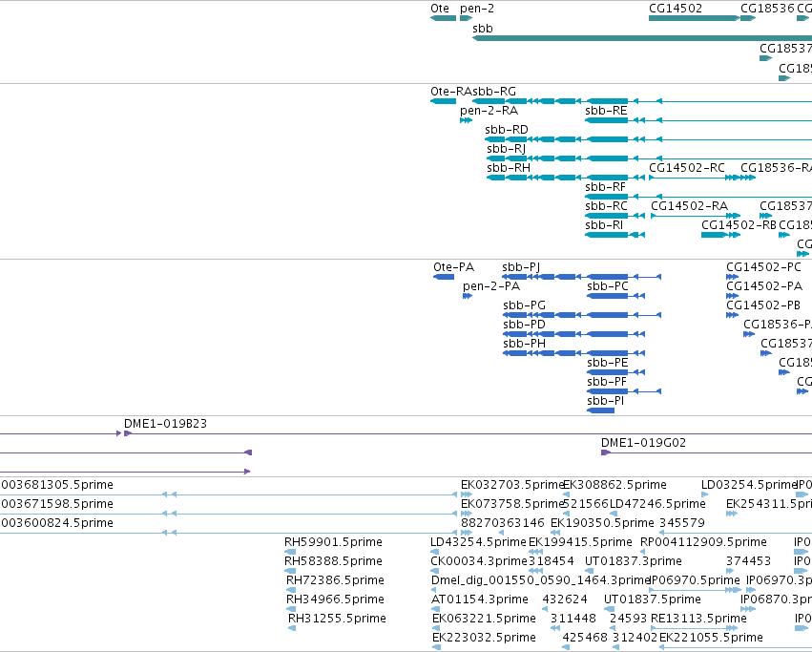This screenshot has width=812, height=652.
Task: Select the Ote gene feature label
Action: (440, 9)
